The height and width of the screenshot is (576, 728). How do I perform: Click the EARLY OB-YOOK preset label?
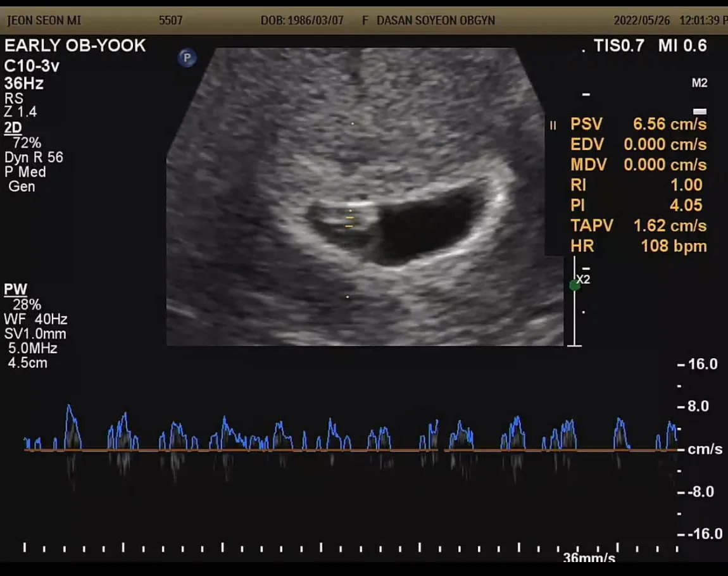pos(75,46)
